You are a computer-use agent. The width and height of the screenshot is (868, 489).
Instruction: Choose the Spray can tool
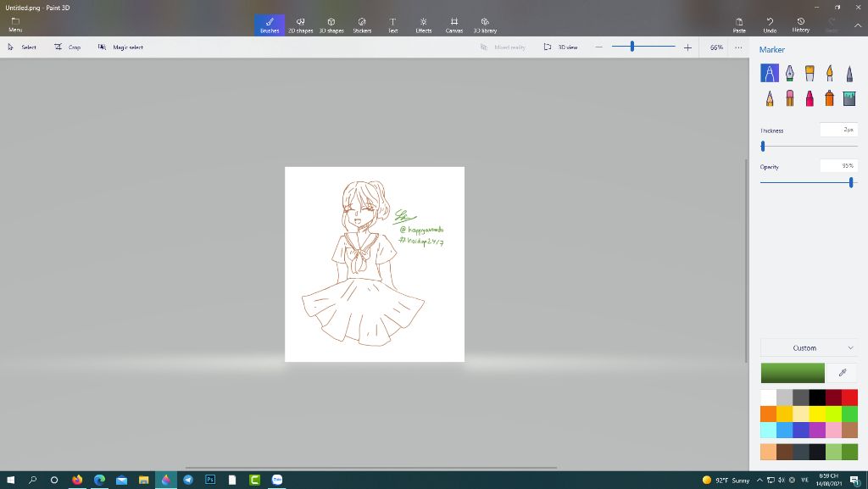[x=830, y=97]
